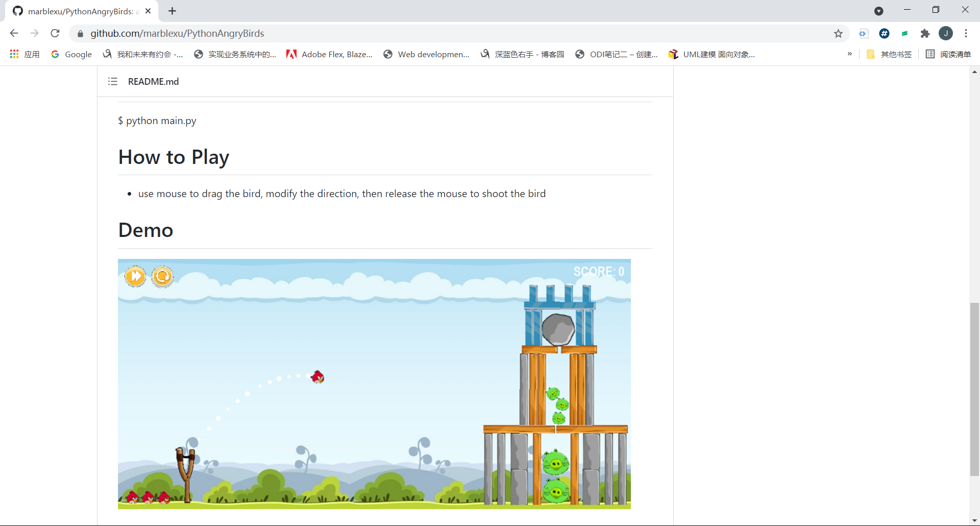Click the scrollbar down arrow
980x526 pixels.
tap(974, 520)
